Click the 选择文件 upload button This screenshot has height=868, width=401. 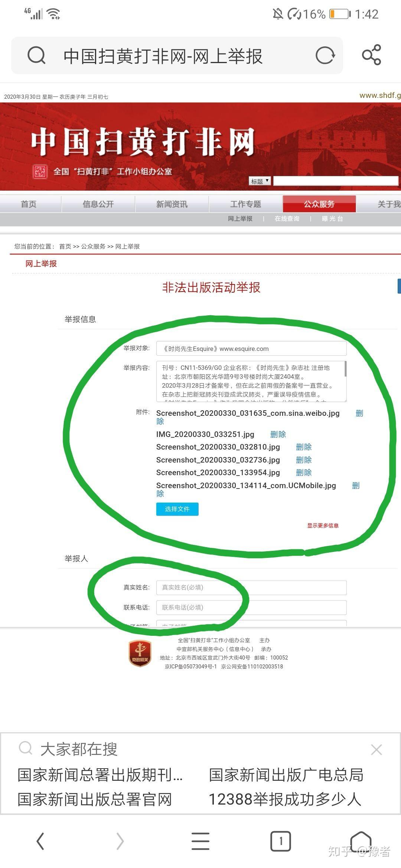point(177,509)
